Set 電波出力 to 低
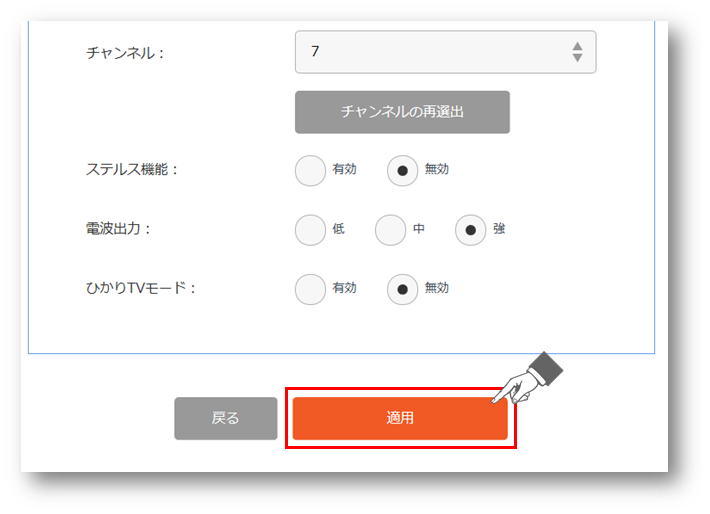Screen dimensions: 710x514 point(310,230)
